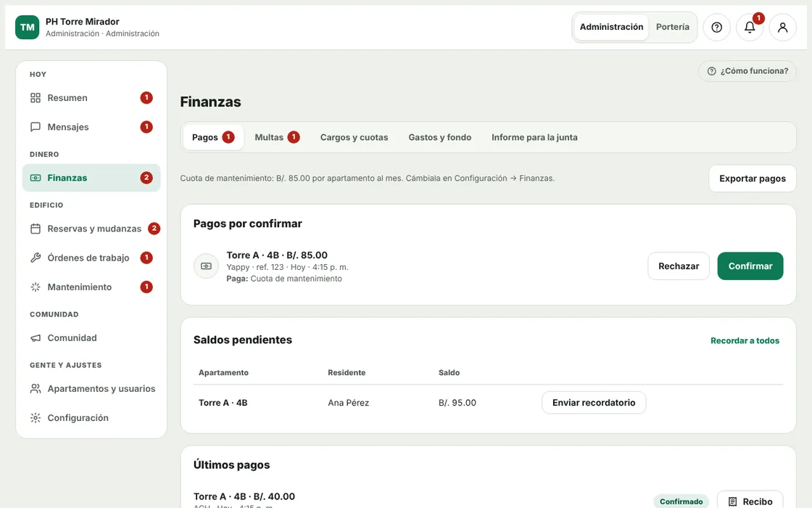Click the Apartamentos y usuarios people icon

pos(36,389)
